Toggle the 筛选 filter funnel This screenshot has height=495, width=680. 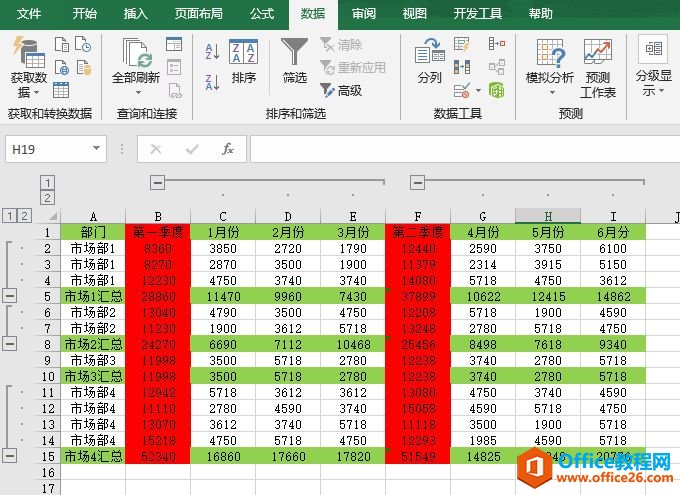[x=294, y=61]
